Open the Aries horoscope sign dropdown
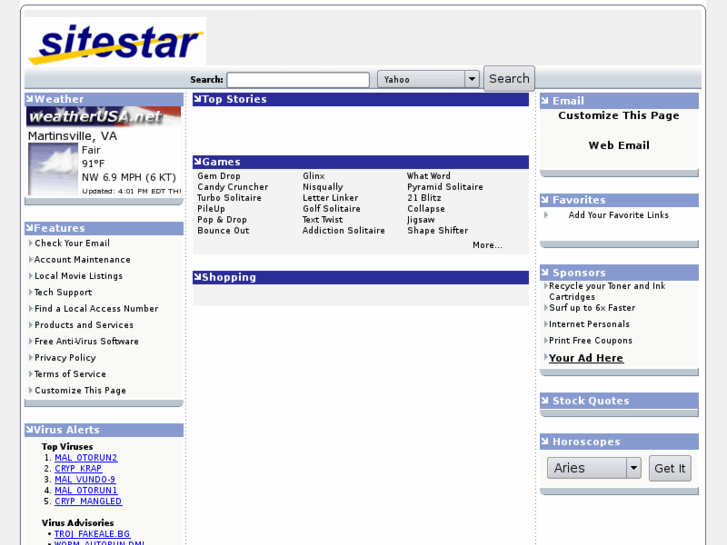 tap(594, 468)
